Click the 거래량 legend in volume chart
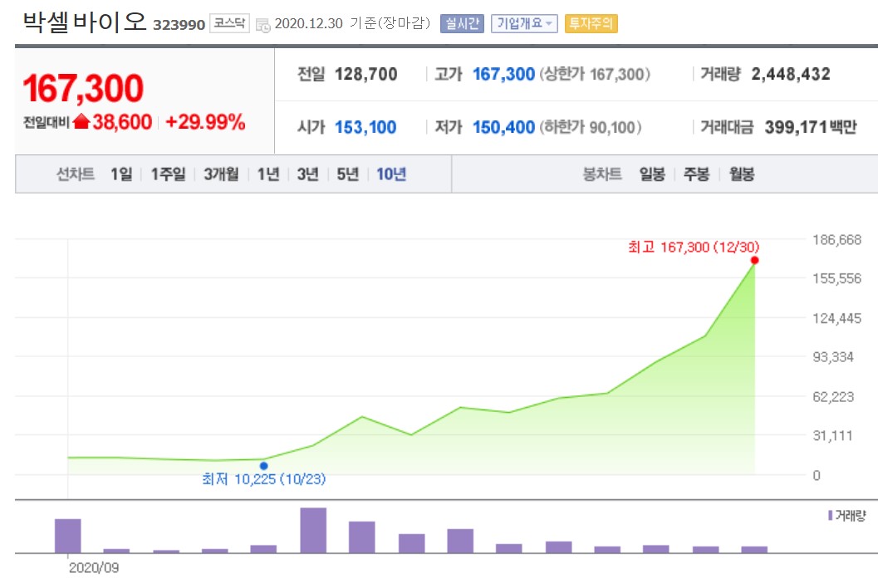The image size is (878, 588). [846, 515]
